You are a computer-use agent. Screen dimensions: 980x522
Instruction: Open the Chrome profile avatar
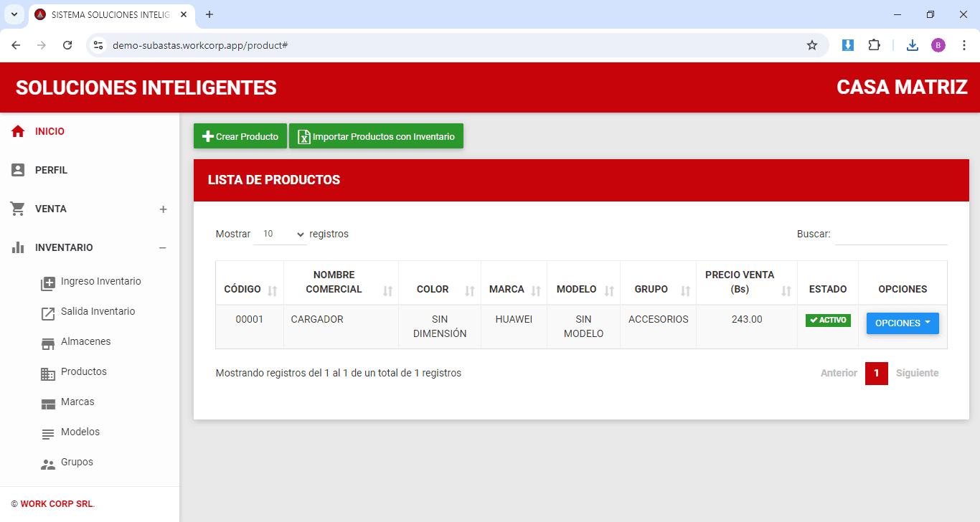(938, 45)
